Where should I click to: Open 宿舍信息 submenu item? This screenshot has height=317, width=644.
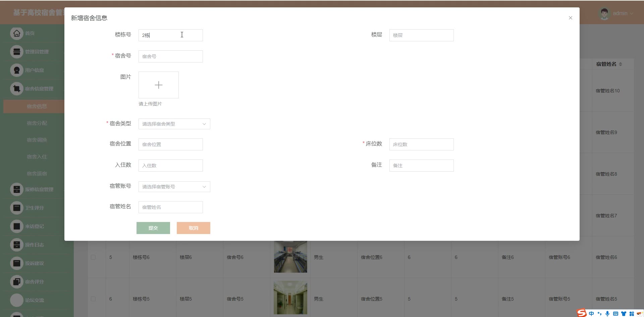37,106
